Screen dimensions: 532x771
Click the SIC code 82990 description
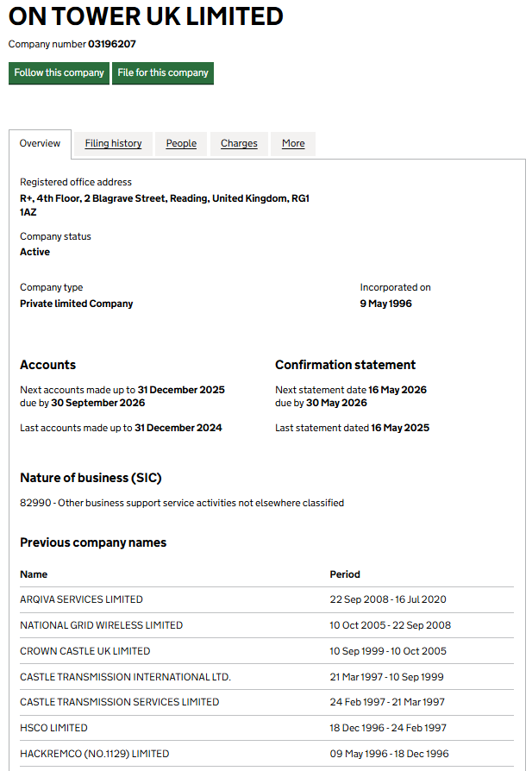click(x=182, y=503)
